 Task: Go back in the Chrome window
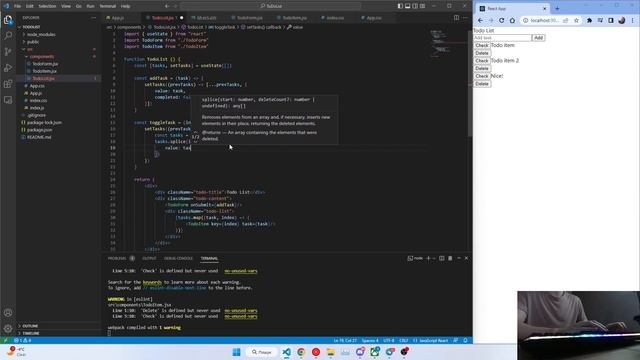pyautogui.click(x=480, y=20)
